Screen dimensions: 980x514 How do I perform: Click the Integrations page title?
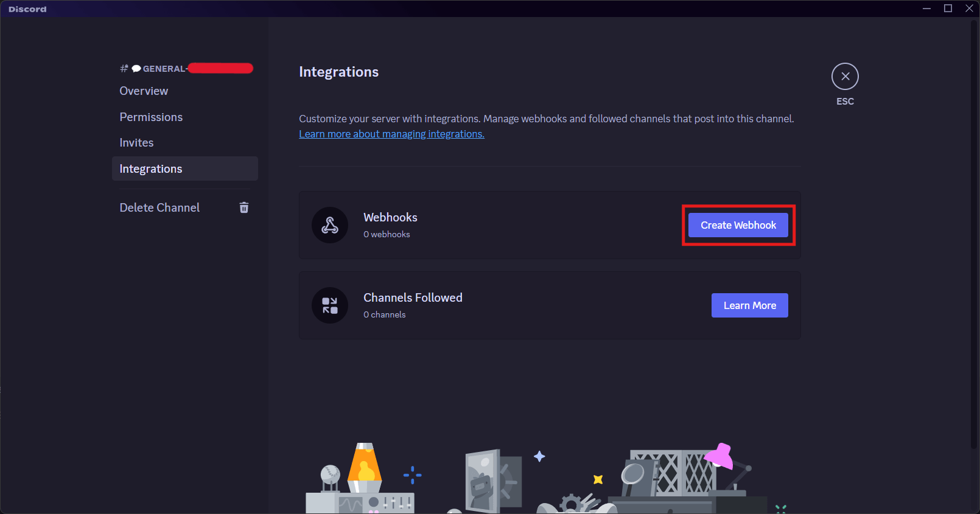pyautogui.click(x=338, y=72)
